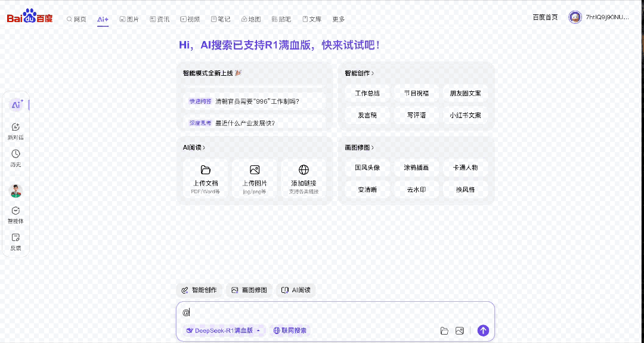Viewport: 644px width, 343px height.
Task: Go to the 视频 tab
Action: coord(190,19)
